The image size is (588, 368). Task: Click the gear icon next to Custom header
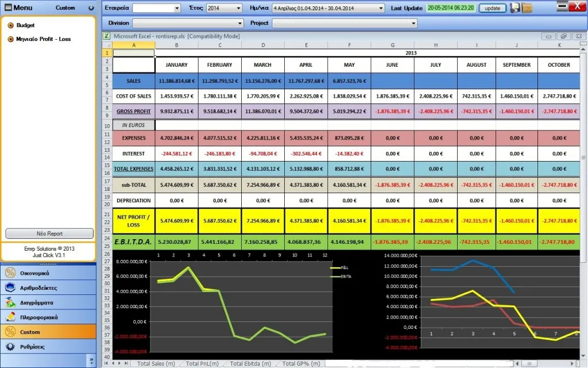[x=91, y=7]
